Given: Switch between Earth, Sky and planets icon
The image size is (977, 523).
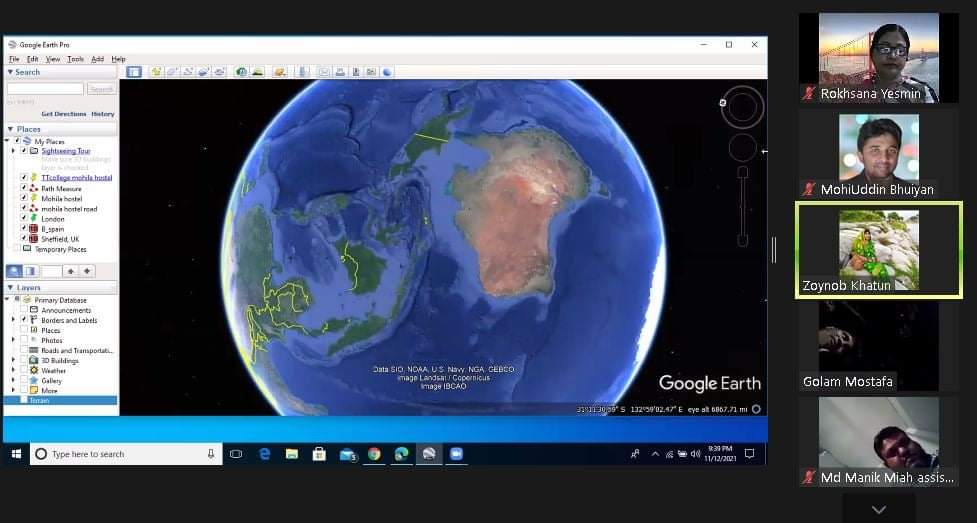Looking at the screenshot, I should [280, 72].
